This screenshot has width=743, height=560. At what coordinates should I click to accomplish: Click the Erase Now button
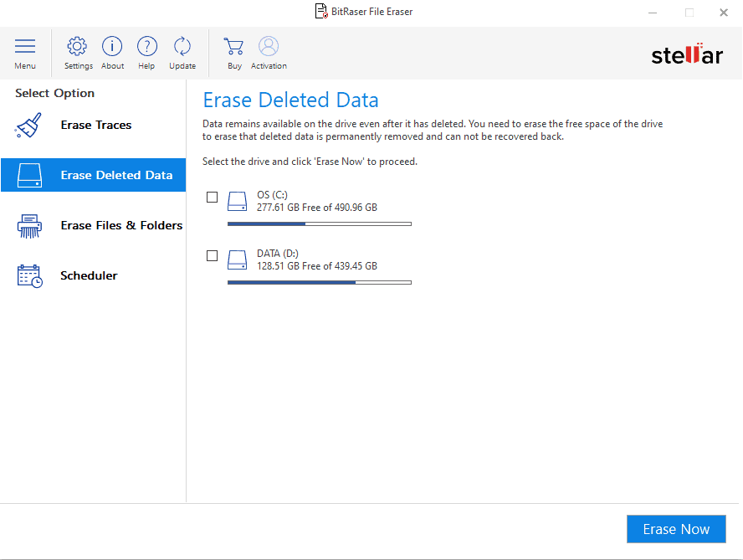[x=676, y=529]
